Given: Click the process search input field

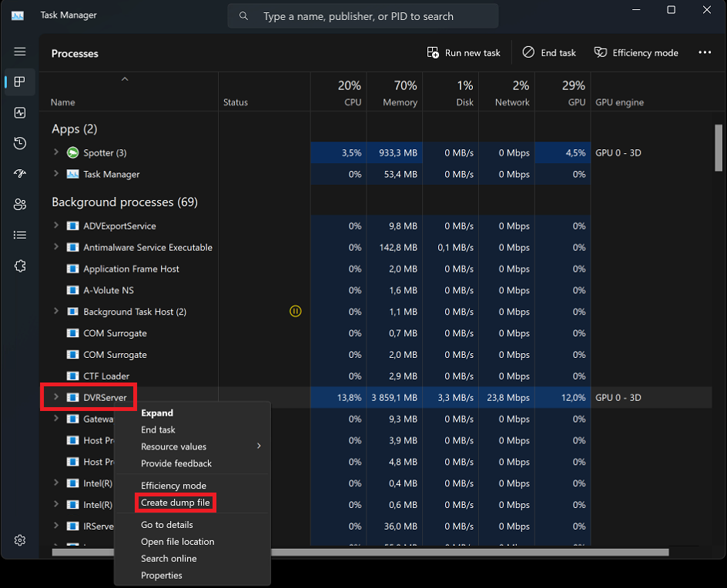Looking at the screenshot, I should click(x=370, y=16).
